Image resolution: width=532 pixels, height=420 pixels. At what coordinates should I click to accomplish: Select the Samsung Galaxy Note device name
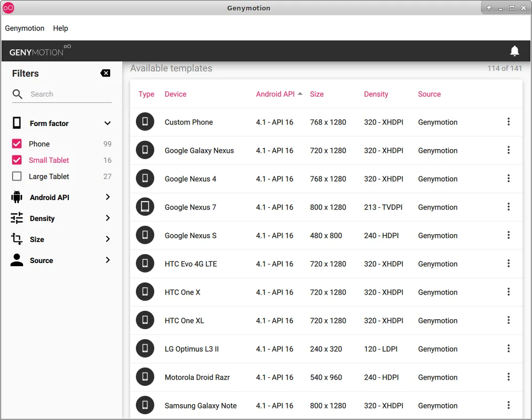tap(200, 406)
